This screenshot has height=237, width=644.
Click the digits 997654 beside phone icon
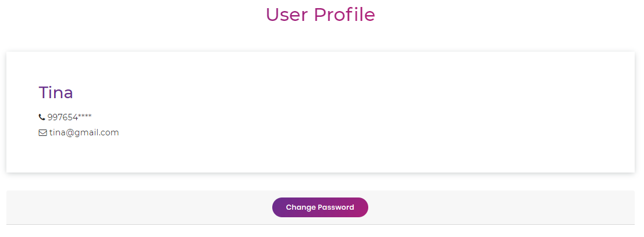[62, 117]
